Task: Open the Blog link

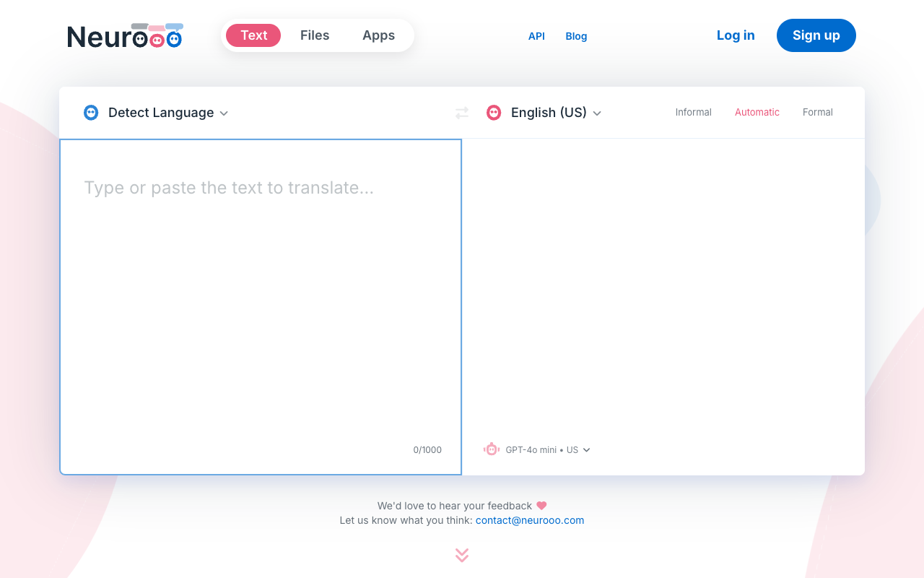Action: pos(576,36)
